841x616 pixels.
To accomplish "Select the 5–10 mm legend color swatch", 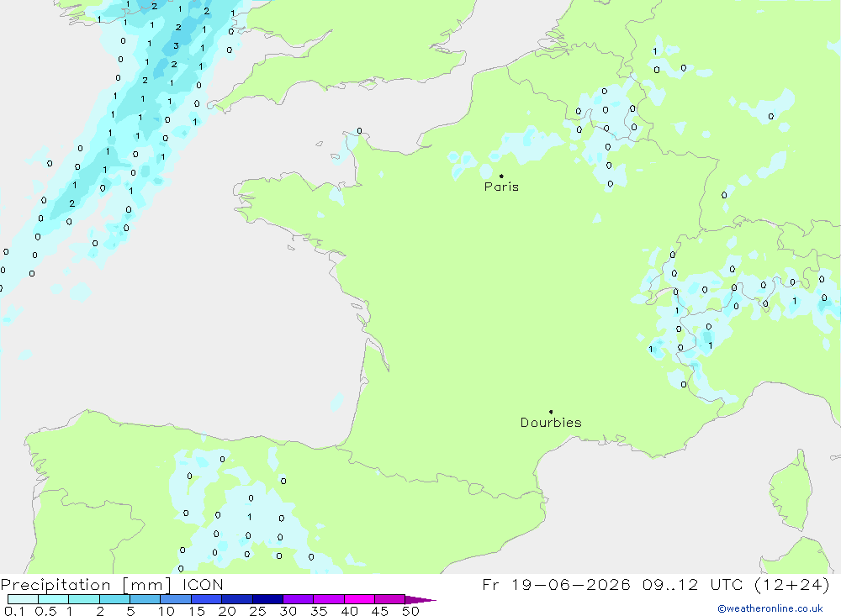I will [145, 599].
